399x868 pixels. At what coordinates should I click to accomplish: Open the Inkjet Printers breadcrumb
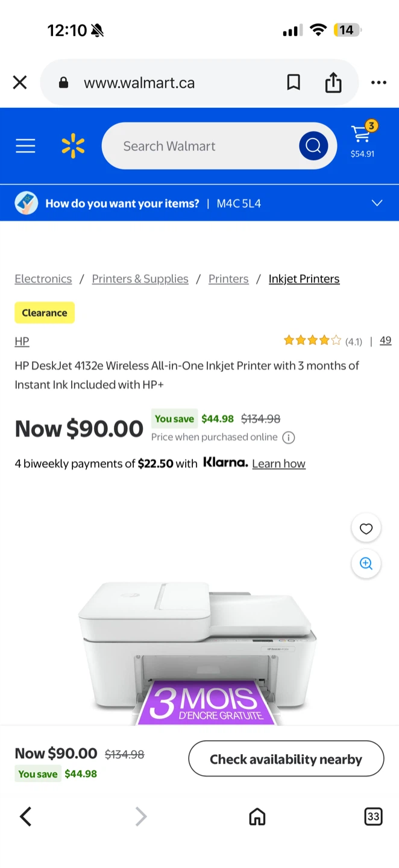pos(304,278)
